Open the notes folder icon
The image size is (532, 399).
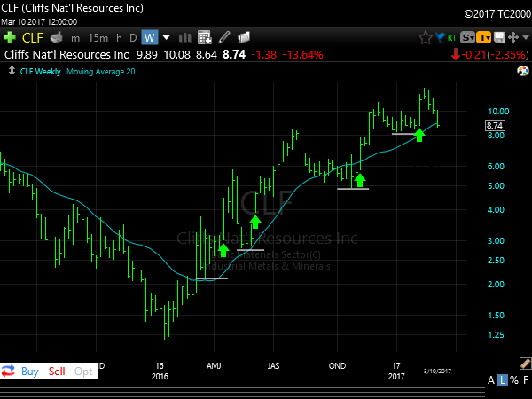tap(244, 37)
